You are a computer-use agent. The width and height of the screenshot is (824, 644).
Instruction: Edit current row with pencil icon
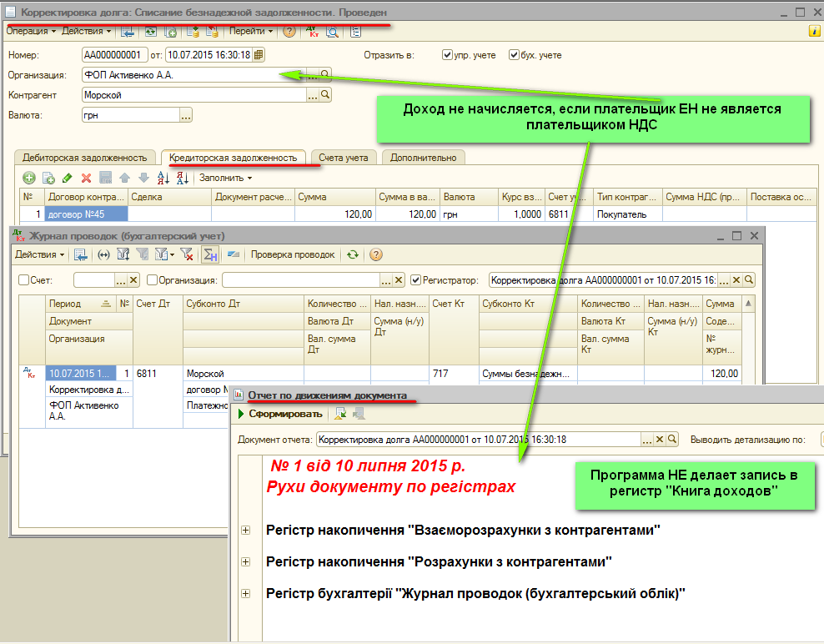point(68,179)
